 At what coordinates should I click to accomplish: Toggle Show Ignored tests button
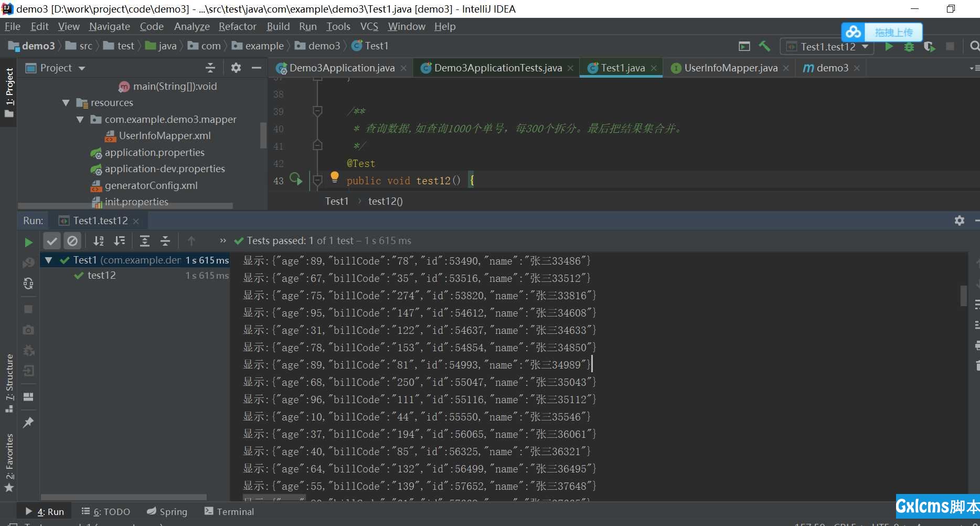(72, 241)
